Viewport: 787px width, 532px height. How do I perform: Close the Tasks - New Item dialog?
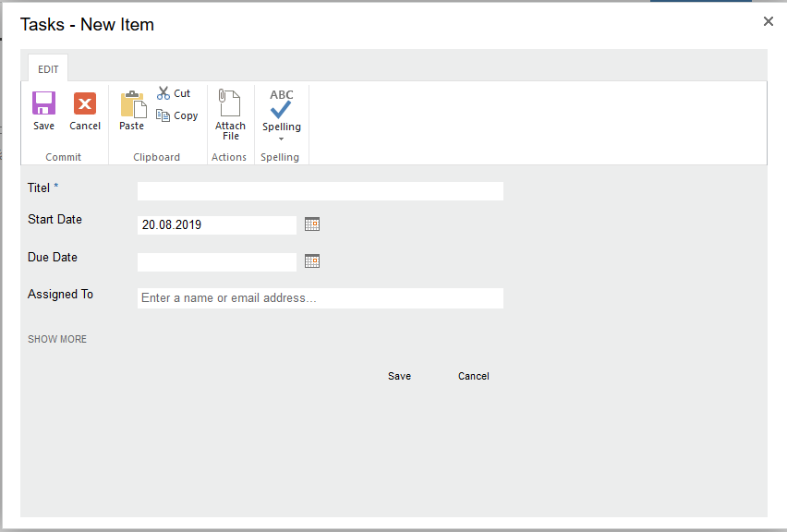[x=768, y=20]
